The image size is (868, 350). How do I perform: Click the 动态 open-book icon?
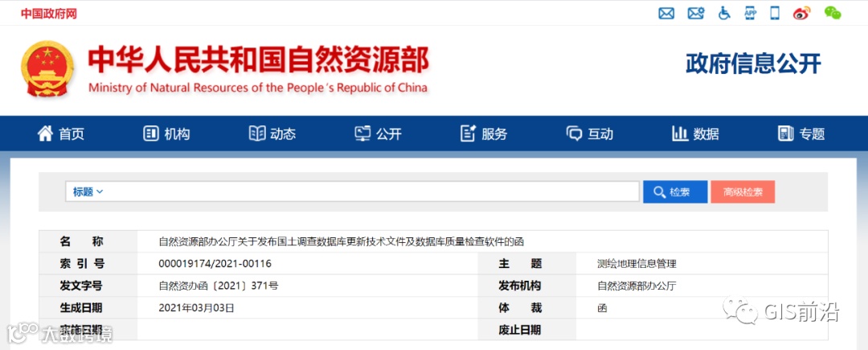[257, 134]
